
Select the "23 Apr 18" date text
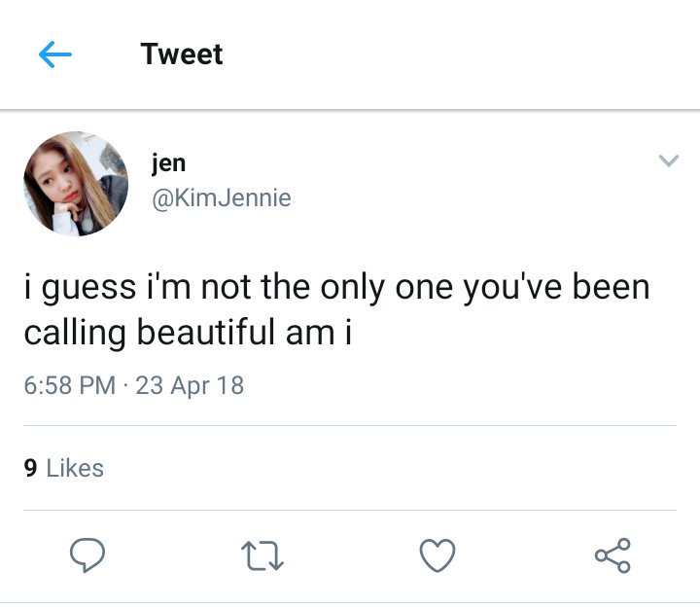(190, 385)
